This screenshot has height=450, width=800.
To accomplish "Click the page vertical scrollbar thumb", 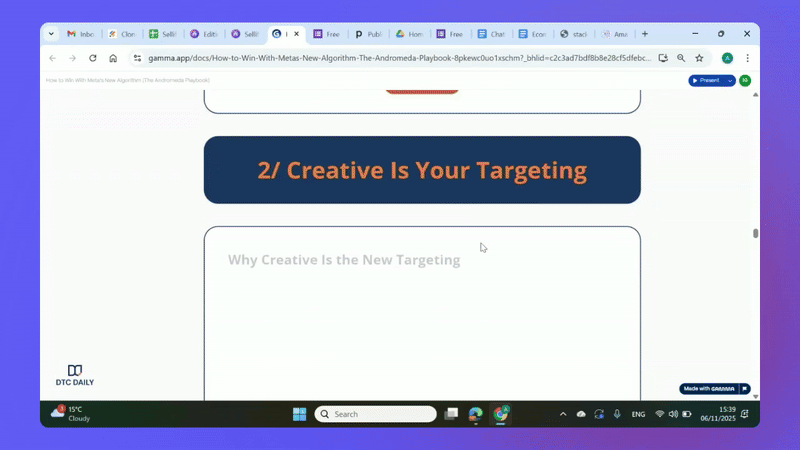I will coord(756,233).
